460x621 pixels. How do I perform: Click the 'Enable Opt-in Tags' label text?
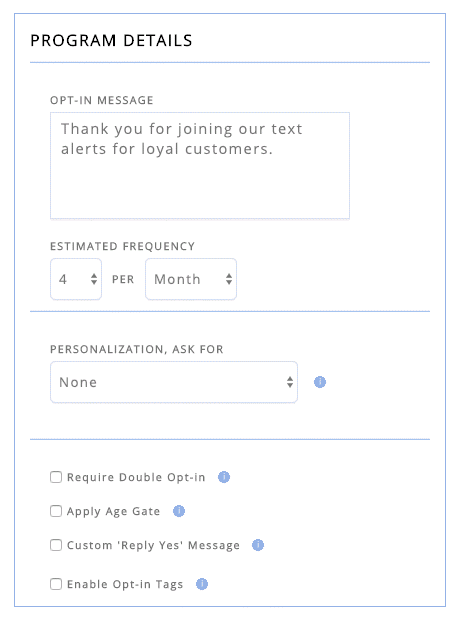point(125,585)
